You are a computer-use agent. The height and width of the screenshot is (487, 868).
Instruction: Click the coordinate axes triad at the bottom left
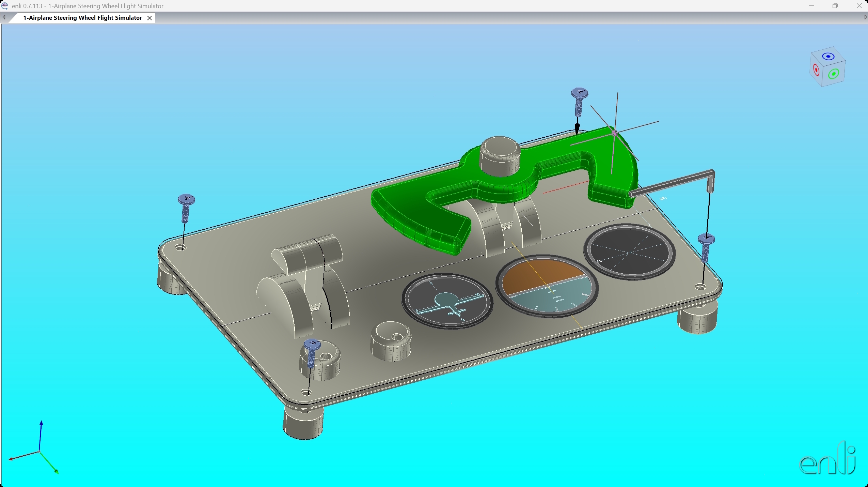(39, 452)
